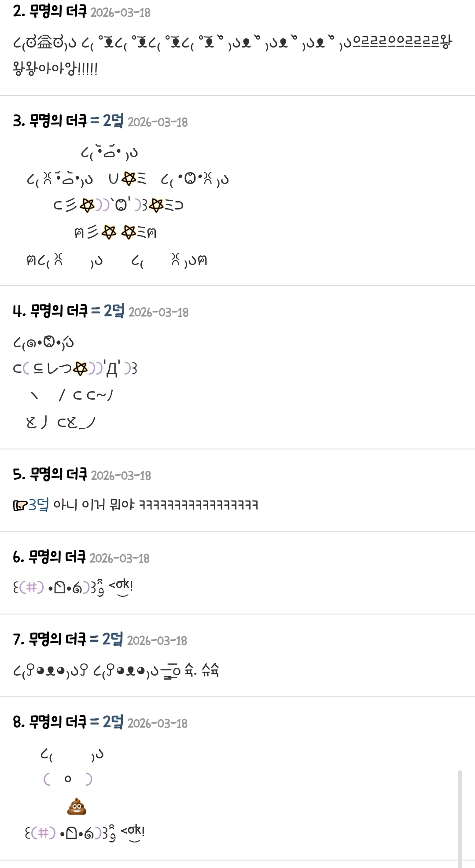Click the star emoji after U in comment 3
The width and height of the screenshot is (475, 868).
[x=128, y=178]
